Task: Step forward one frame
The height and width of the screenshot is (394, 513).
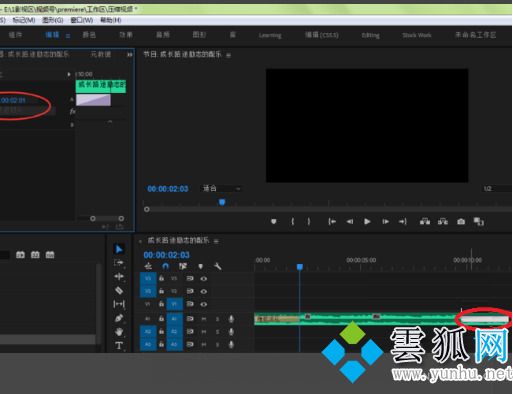Action: tap(386, 221)
